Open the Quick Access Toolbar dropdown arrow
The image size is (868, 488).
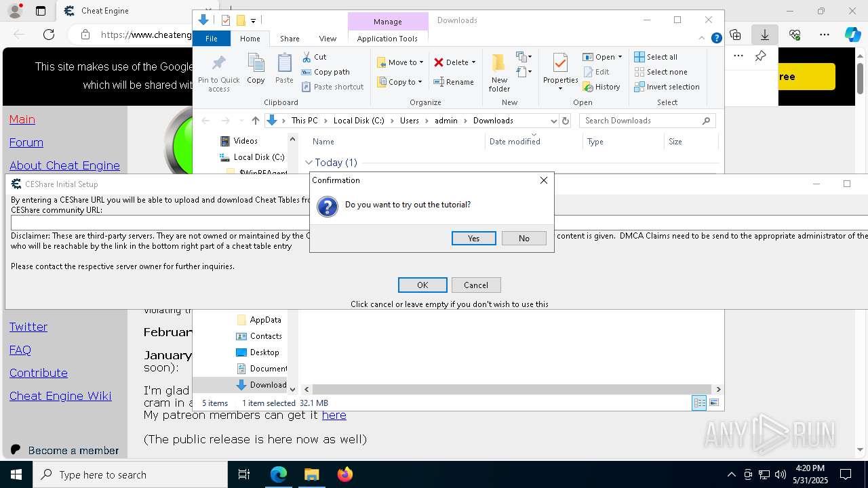tap(253, 20)
